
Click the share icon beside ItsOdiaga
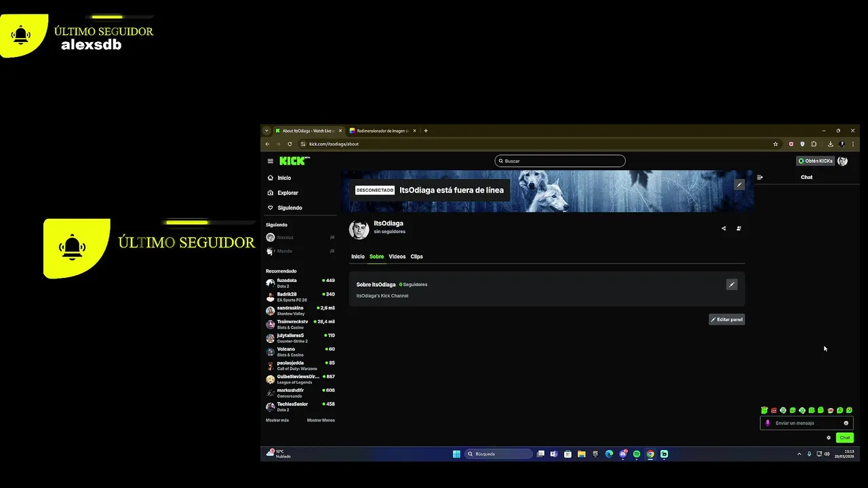tap(724, 228)
